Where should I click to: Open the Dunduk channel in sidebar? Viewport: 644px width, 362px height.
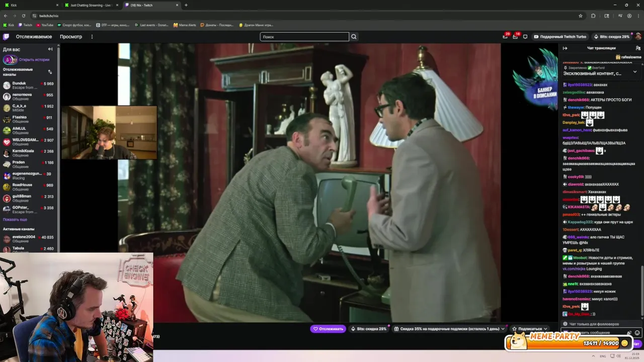pyautogui.click(x=29, y=85)
